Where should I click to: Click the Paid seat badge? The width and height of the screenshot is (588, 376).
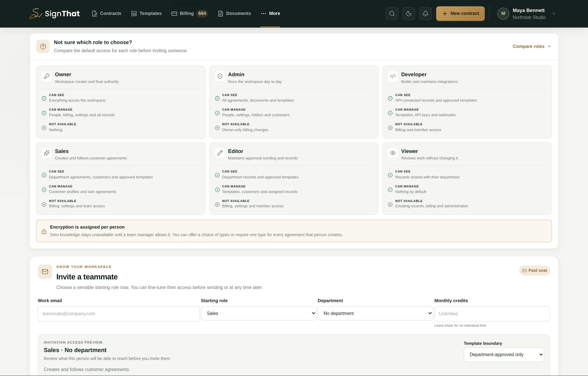click(534, 270)
